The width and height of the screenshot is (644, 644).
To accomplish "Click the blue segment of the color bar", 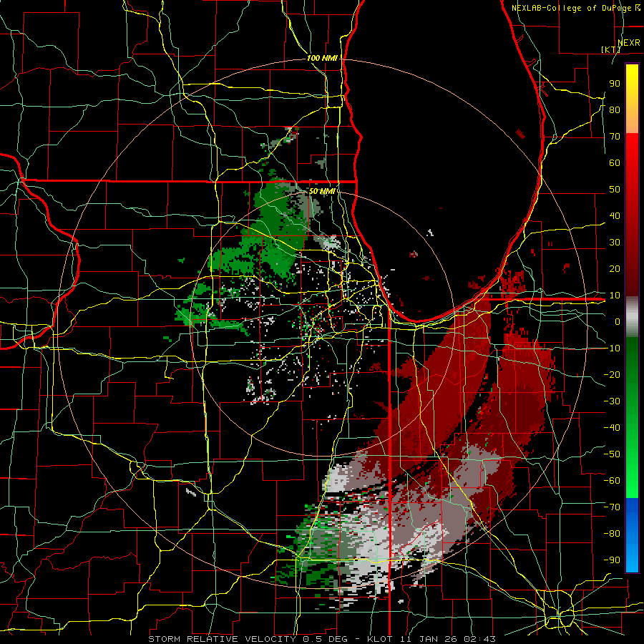I will coord(632,535).
